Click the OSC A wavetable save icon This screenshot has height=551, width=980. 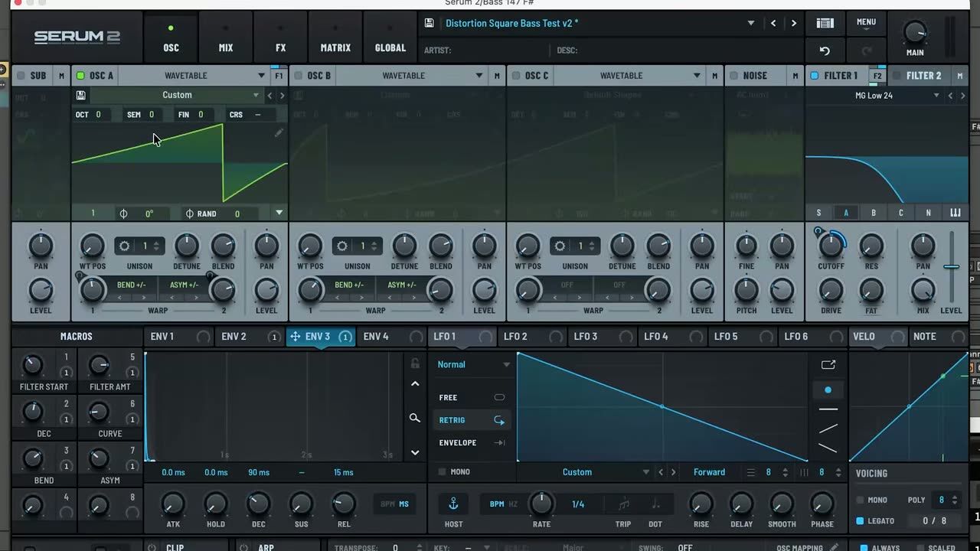pos(80,95)
